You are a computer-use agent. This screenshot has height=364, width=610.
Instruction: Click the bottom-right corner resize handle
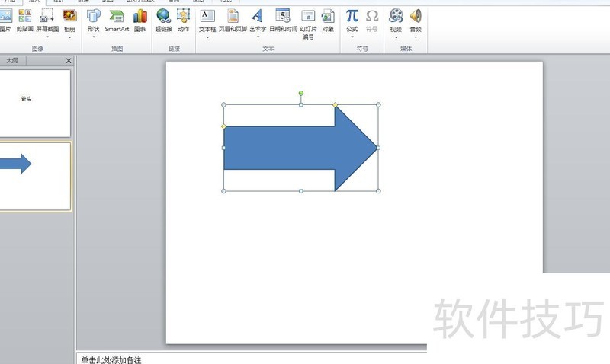pyautogui.click(x=378, y=190)
